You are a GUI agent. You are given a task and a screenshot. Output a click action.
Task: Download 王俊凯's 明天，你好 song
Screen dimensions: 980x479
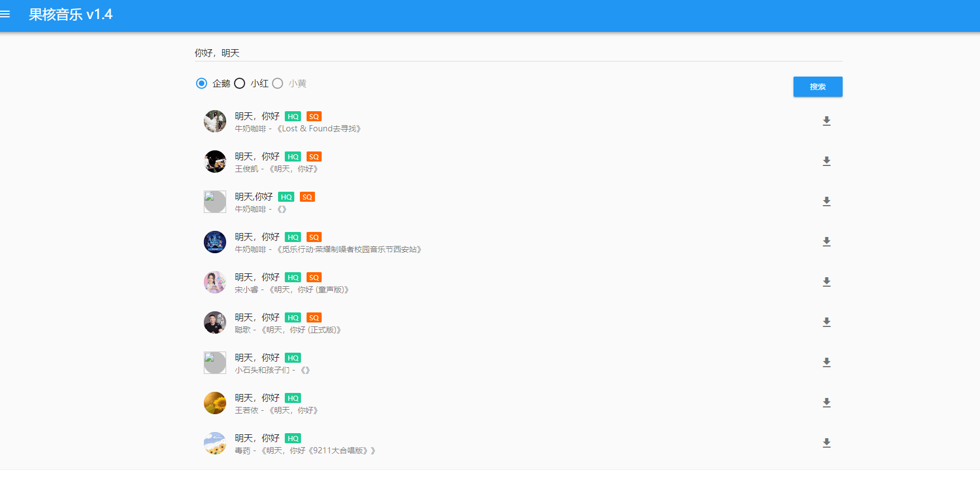coord(826,162)
